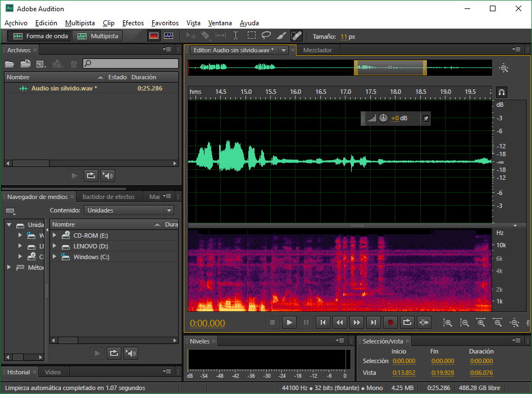Click the Archivos horizontal scrollbar thumb
The height and width of the screenshot is (394, 532).
31,163
